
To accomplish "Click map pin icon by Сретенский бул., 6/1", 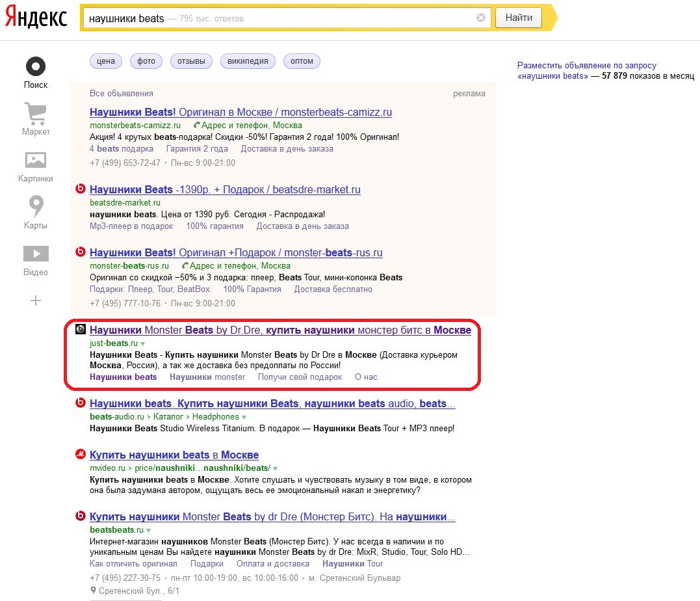I will pos(94,591).
